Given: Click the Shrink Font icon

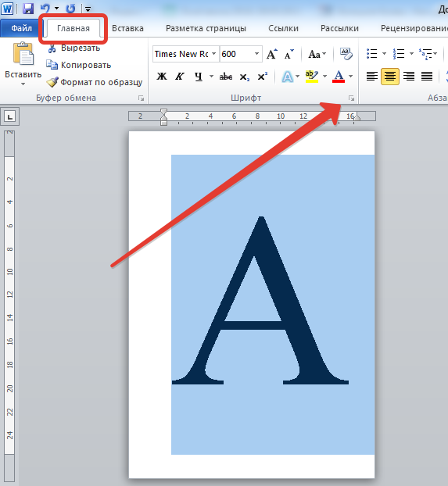Looking at the screenshot, I should coord(289,54).
